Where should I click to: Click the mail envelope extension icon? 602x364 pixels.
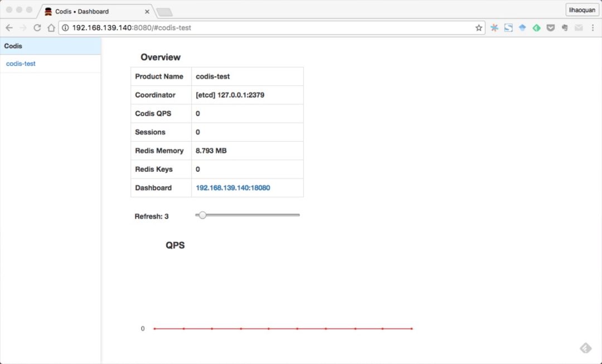coord(579,28)
